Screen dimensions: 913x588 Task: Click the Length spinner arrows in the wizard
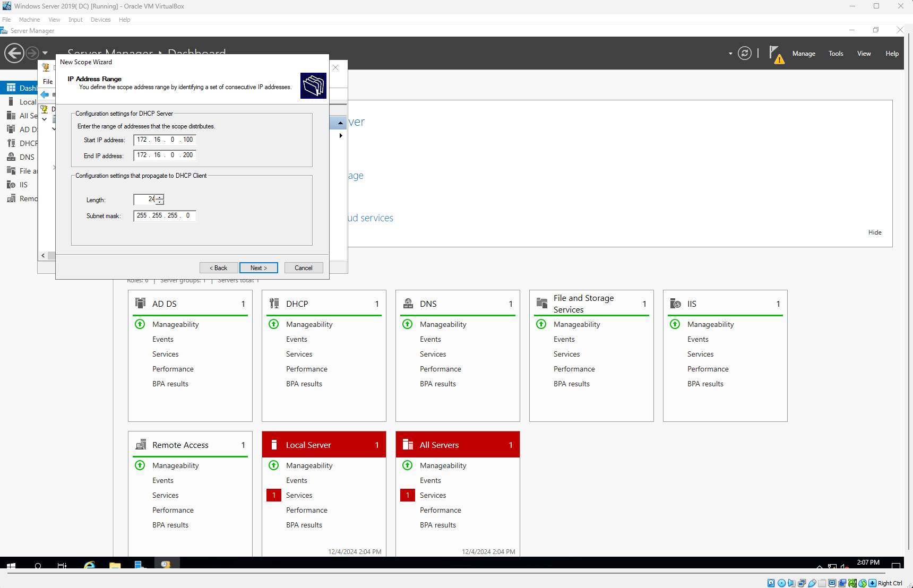click(160, 200)
